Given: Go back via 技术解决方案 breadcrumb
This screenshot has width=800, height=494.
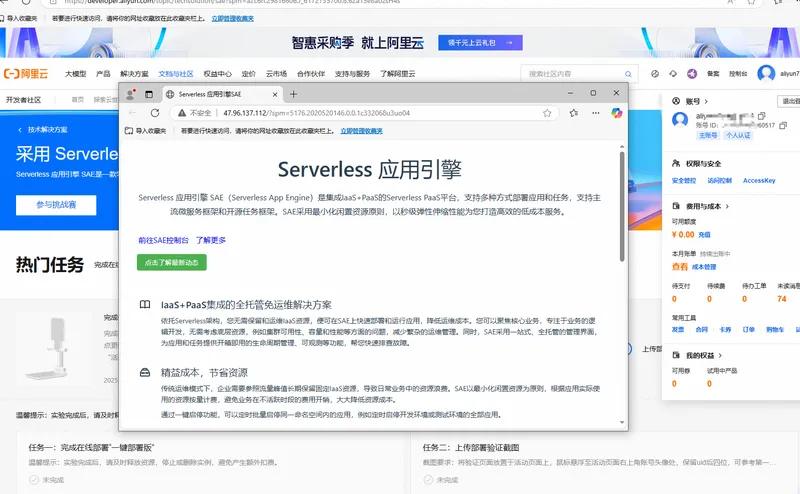Looking at the screenshot, I should 43,130.
